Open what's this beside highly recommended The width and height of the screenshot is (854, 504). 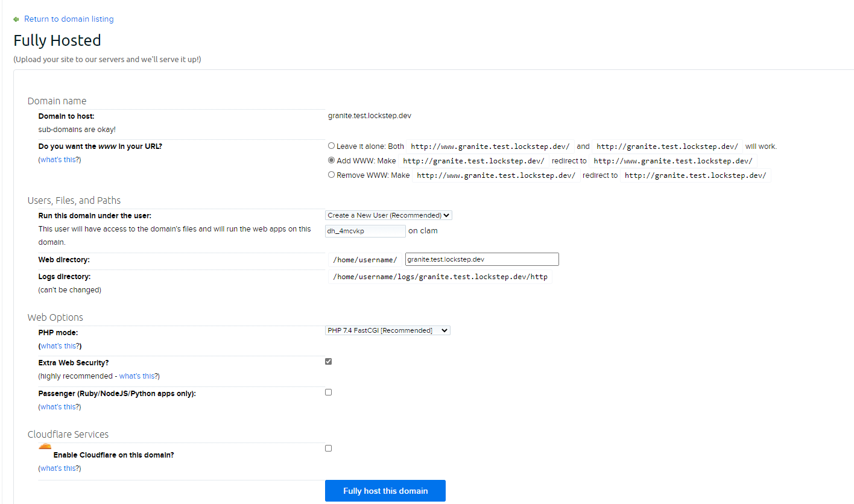pyautogui.click(x=138, y=376)
